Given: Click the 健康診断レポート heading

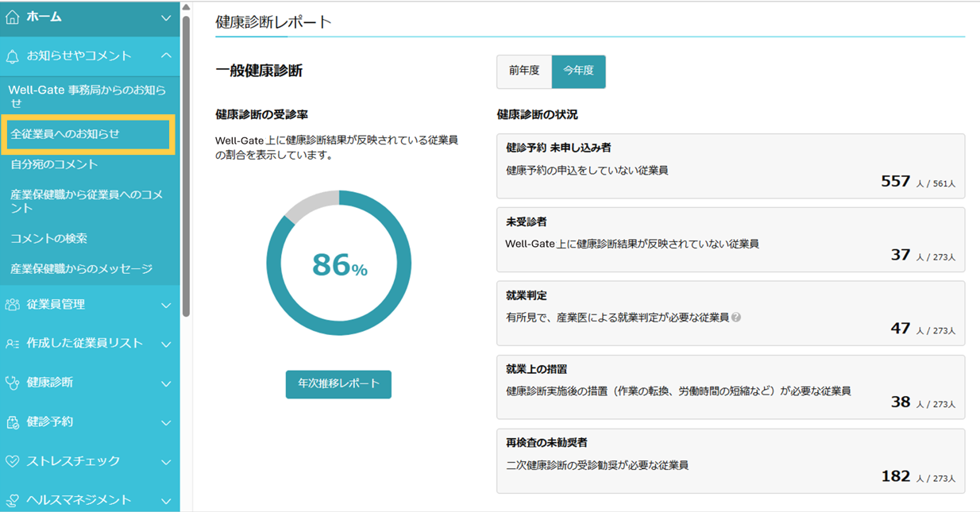Looking at the screenshot, I should (273, 22).
